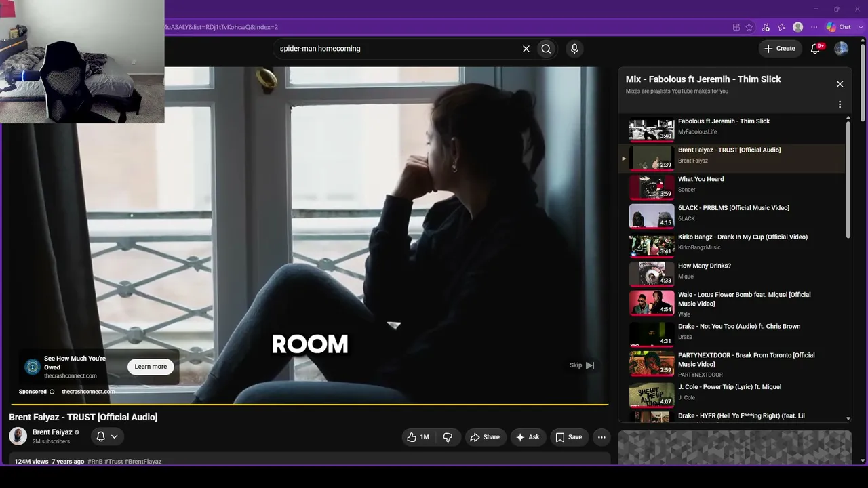This screenshot has width=868, height=488.
Task: Select the What You Heard thumbnail
Action: [x=652, y=188]
